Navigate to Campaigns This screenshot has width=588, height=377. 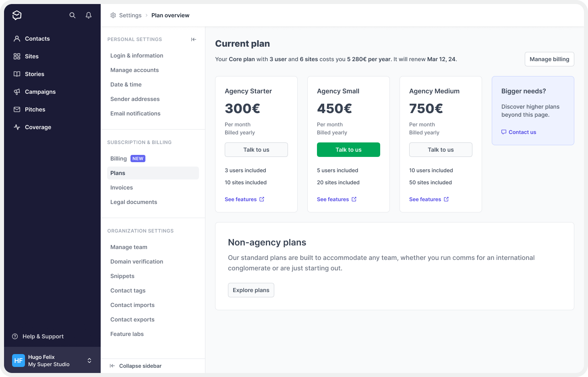tap(40, 92)
